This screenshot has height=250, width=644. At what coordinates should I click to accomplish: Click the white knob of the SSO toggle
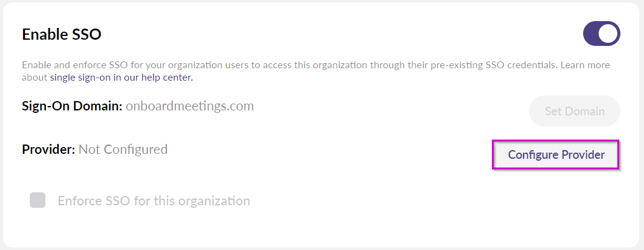[608, 33]
